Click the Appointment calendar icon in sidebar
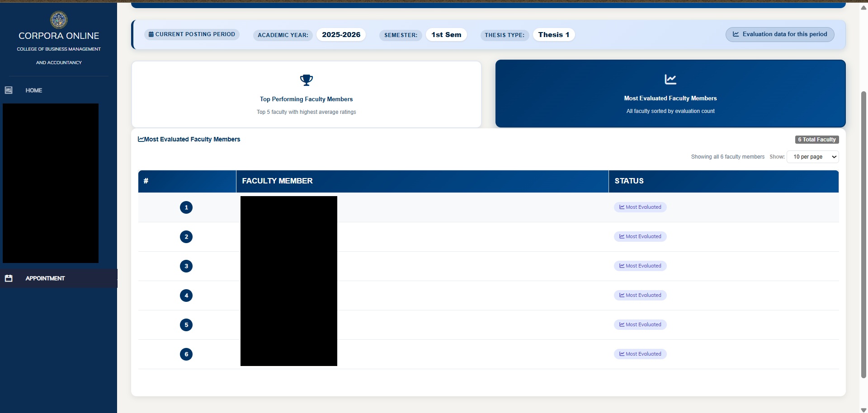This screenshot has width=868, height=413. (x=9, y=278)
